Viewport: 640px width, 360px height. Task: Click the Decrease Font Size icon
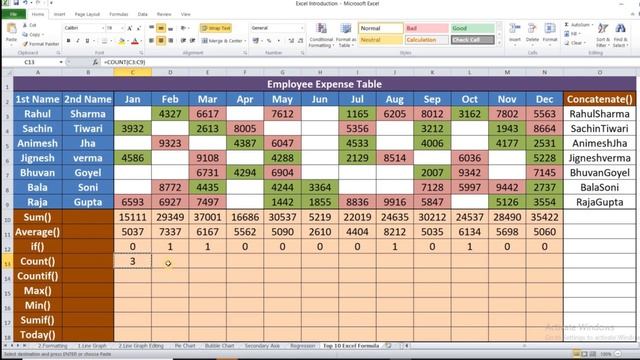[139, 28]
